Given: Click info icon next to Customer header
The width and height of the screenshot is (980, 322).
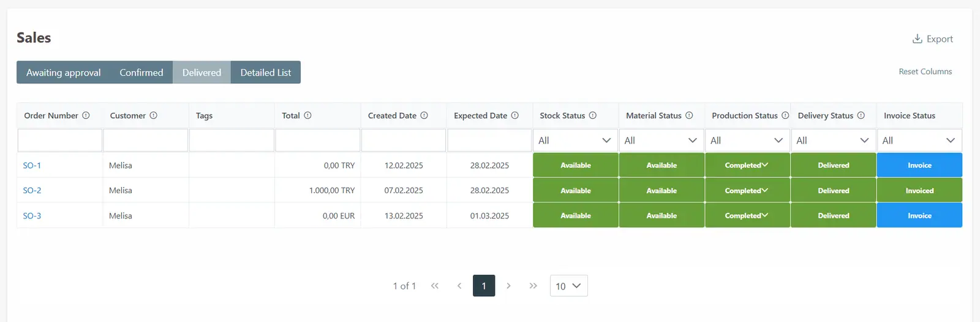Looking at the screenshot, I should coord(154,115).
